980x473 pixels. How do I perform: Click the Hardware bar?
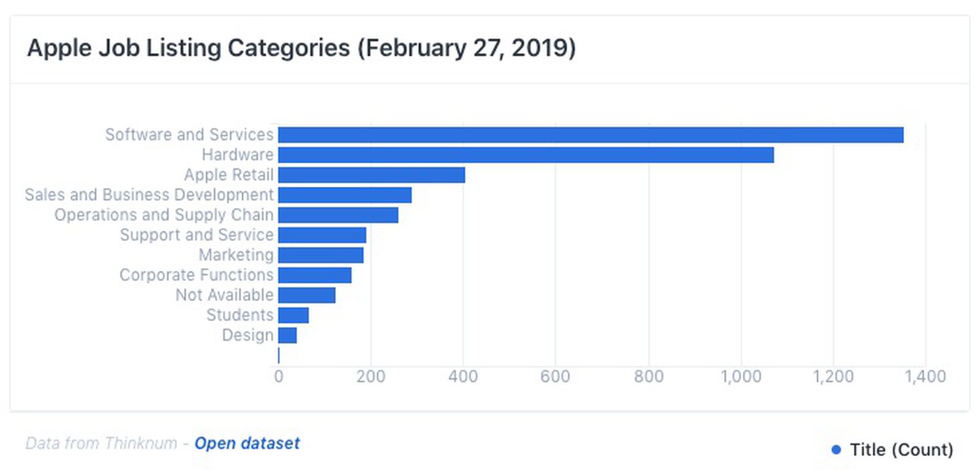coord(526,155)
